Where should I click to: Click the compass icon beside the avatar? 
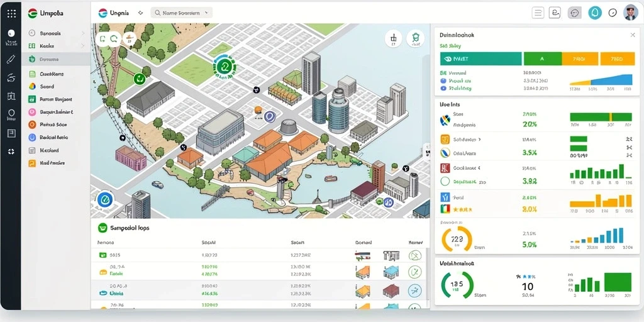pos(613,13)
